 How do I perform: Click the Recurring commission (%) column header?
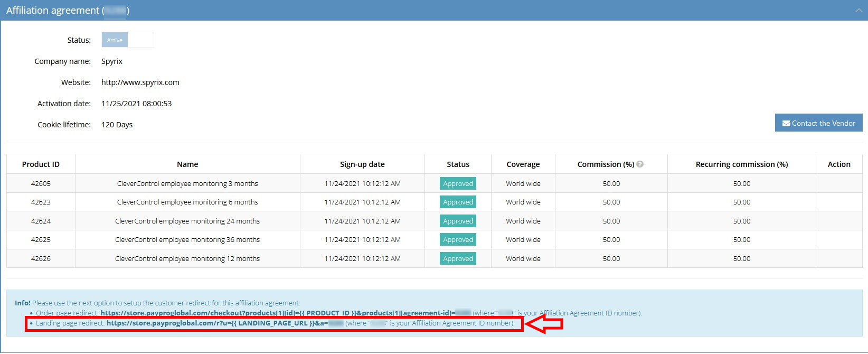pos(741,164)
